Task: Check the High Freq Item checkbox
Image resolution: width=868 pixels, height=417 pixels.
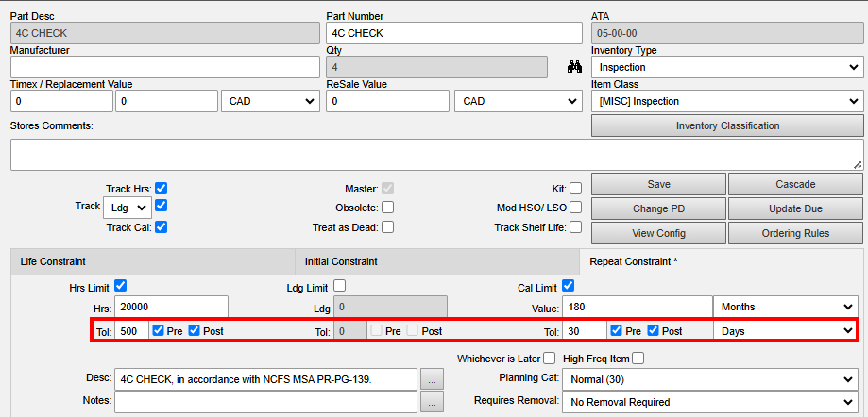Action: [x=638, y=359]
